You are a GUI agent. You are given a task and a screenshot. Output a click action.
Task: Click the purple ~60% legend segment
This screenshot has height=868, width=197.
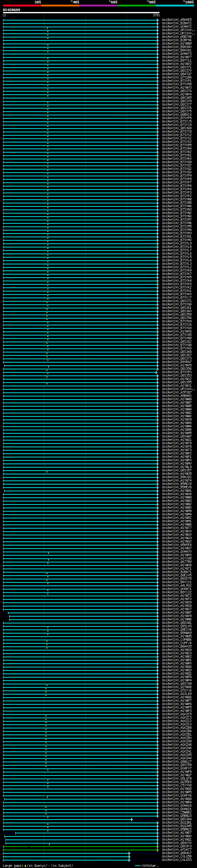click(99, 6)
